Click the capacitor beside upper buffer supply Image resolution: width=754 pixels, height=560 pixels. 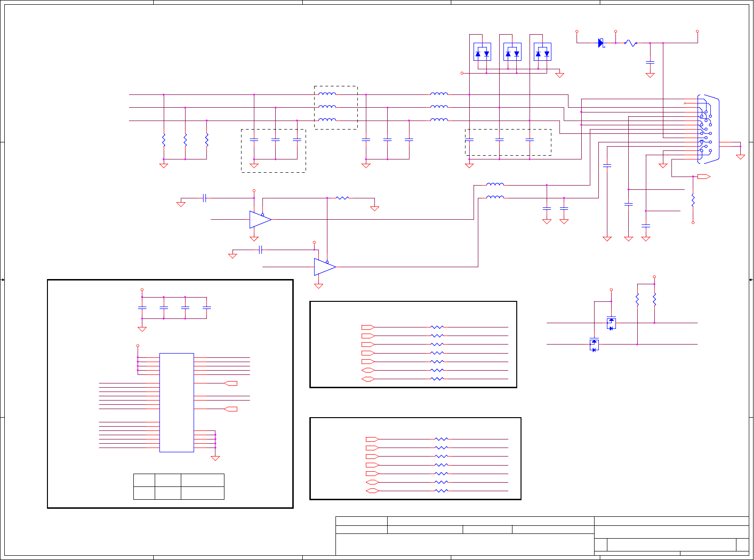click(205, 198)
